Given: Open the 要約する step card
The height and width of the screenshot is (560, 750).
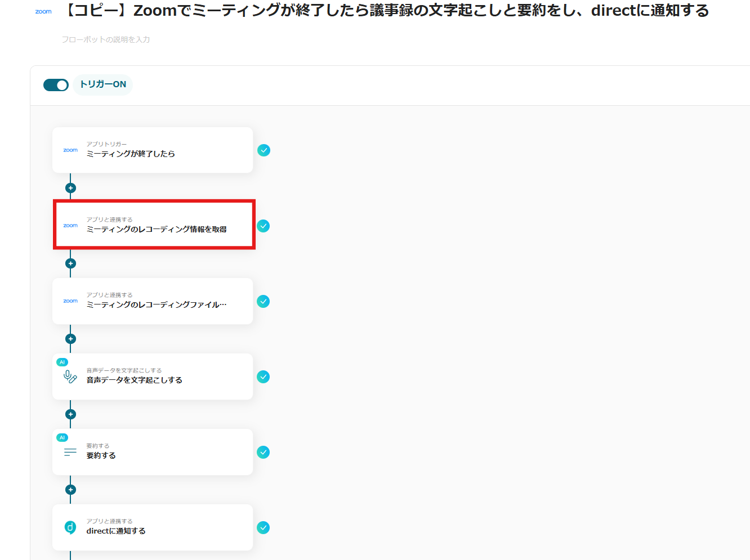Looking at the screenshot, I should click(153, 452).
